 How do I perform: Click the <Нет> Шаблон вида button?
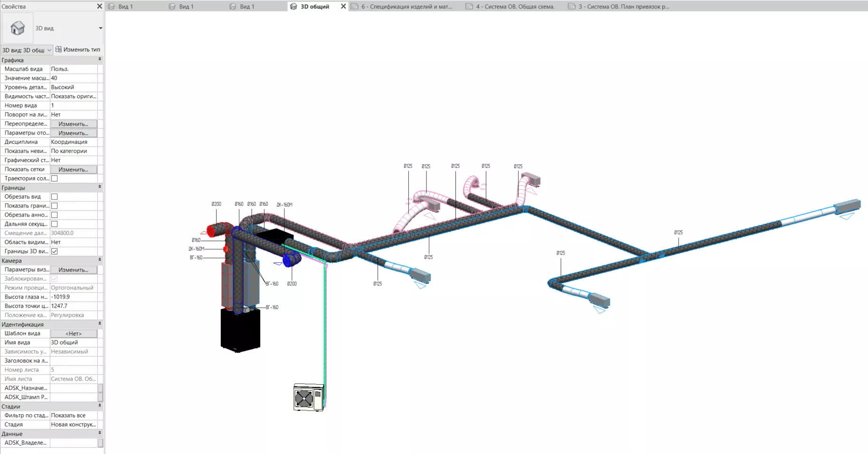(x=74, y=333)
